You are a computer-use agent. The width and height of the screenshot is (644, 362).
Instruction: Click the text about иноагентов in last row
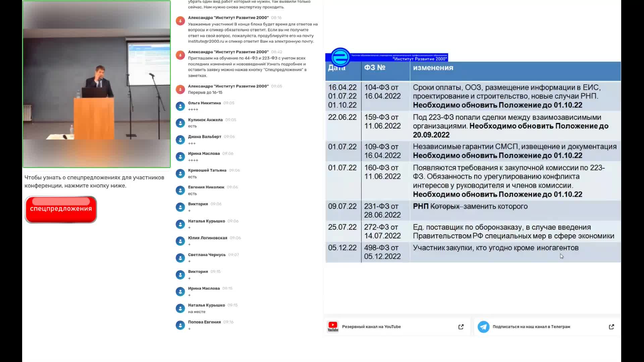(x=496, y=248)
